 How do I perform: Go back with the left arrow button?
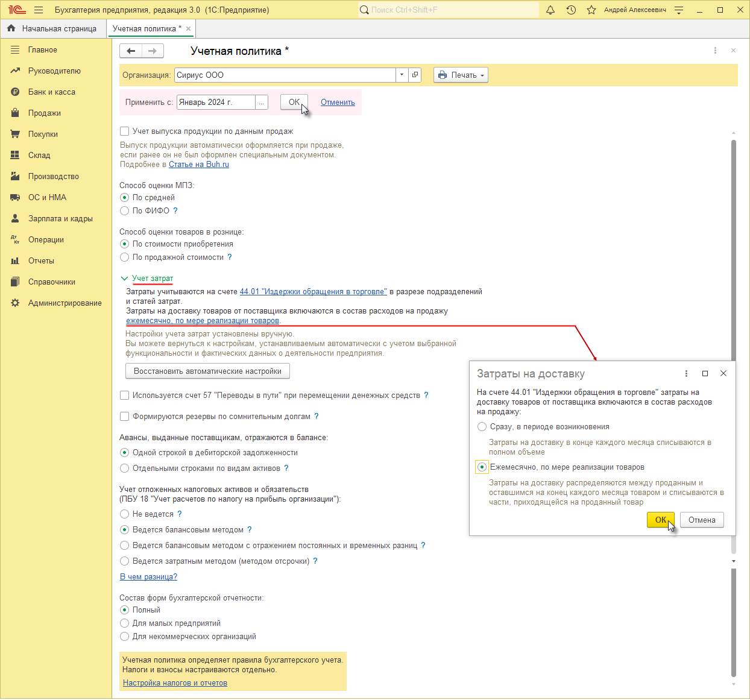[131, 51]
